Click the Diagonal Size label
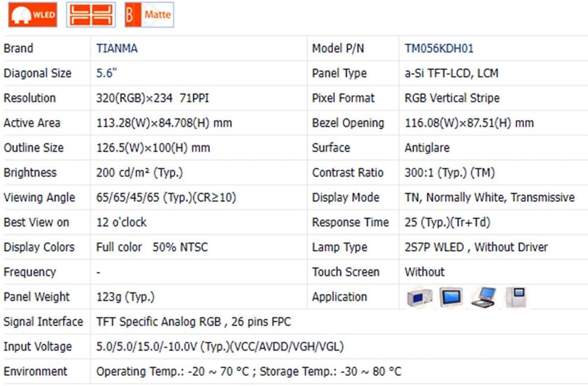Screen dimensions: 588x386 (37, 73)
